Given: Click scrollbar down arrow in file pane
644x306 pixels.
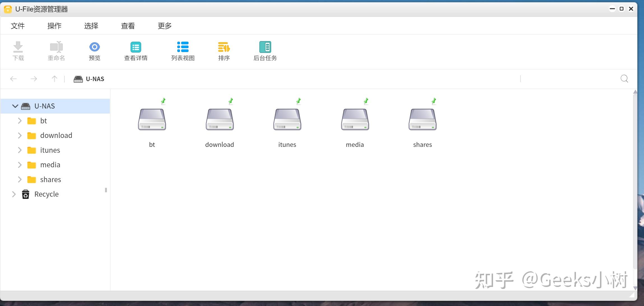Looking at the screenshot, I should click(x=635, y=288).
